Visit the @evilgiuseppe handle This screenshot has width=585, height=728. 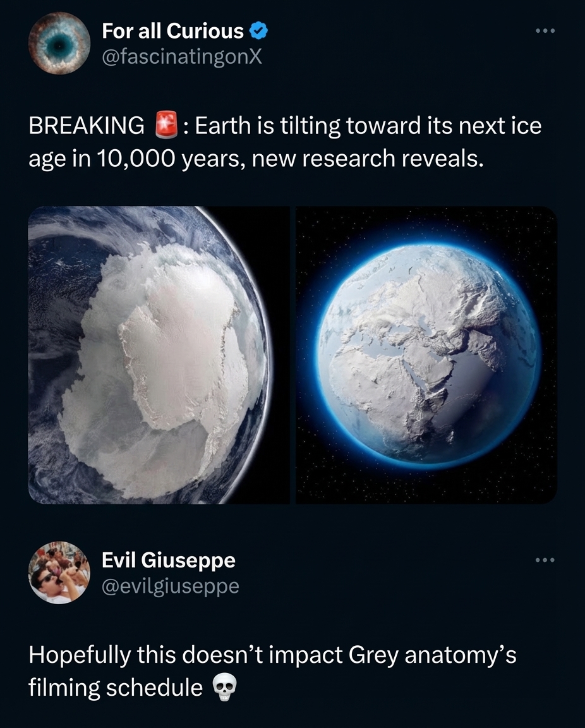pos(171,586)
